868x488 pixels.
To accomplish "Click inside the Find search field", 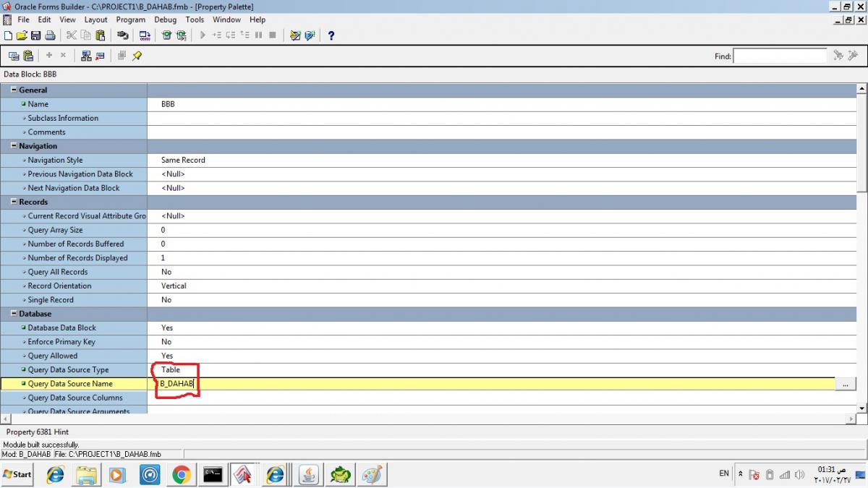I will pyautogui.click(x=780, y=56).
